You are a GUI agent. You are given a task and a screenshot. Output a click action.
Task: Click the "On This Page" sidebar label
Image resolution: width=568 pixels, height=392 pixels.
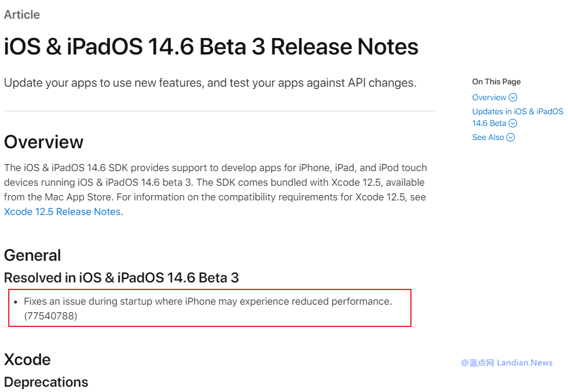(496, 82)
